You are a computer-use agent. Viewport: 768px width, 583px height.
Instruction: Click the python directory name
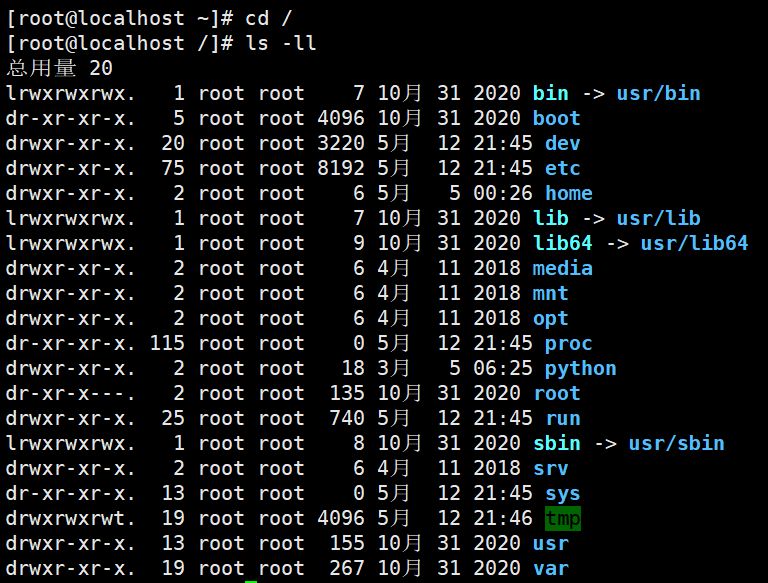[x=580, y=369]
